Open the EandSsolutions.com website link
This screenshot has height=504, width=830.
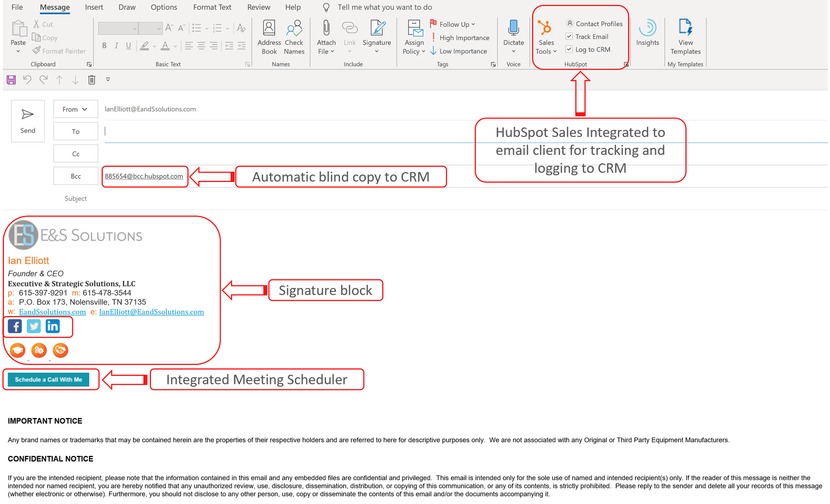click(52, 312)
